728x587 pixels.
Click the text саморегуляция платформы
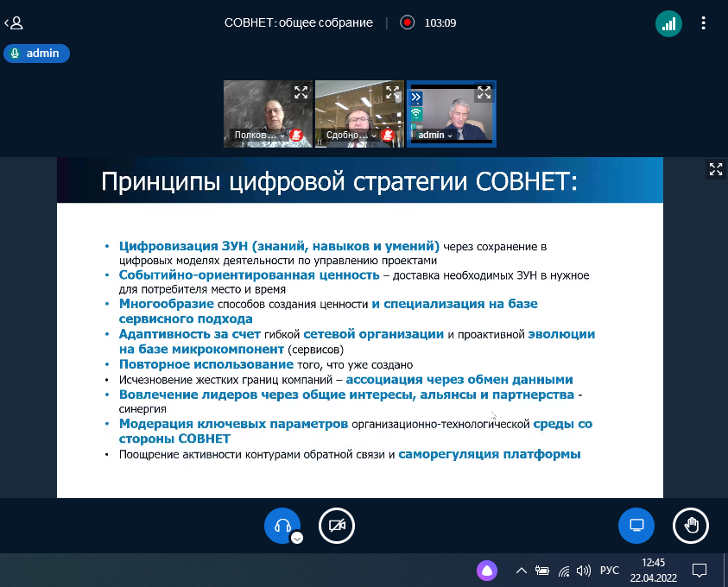490,454
